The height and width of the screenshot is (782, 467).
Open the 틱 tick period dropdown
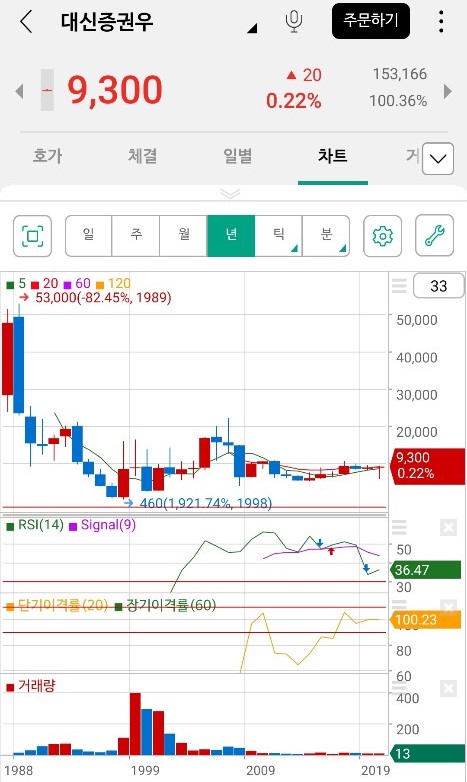(x=278, y=236)
